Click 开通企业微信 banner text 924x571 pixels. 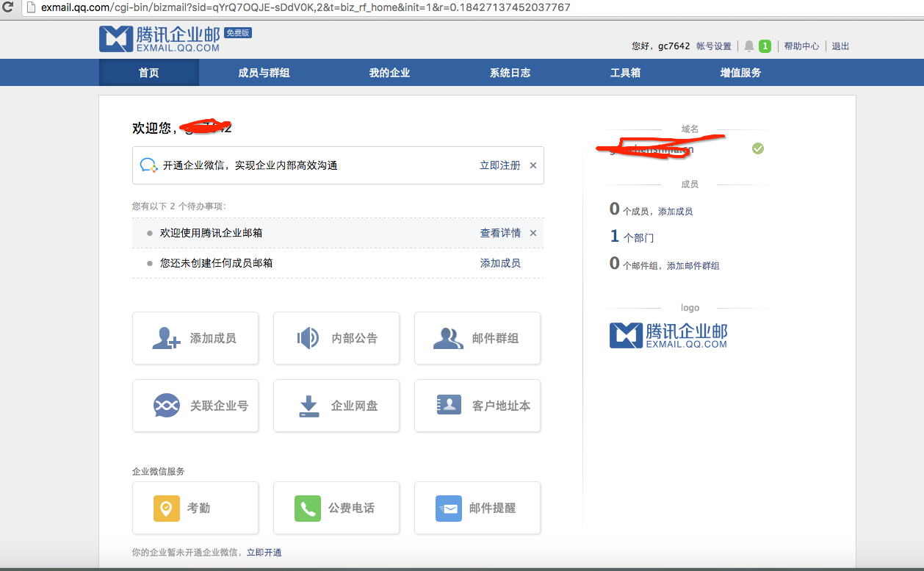(x=250, y=165)
